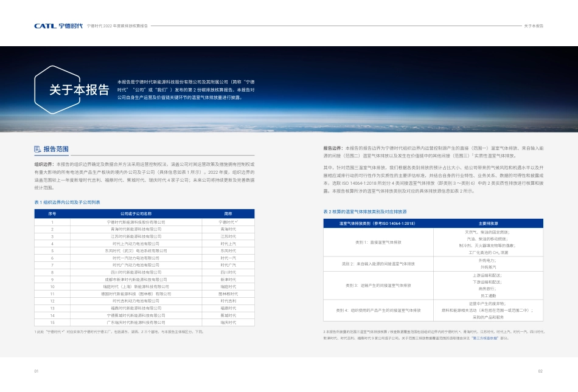Select cell 宁德时代新能源科技股份有限公司
Viewport: 578px width, 392px height.
point(136,222)
